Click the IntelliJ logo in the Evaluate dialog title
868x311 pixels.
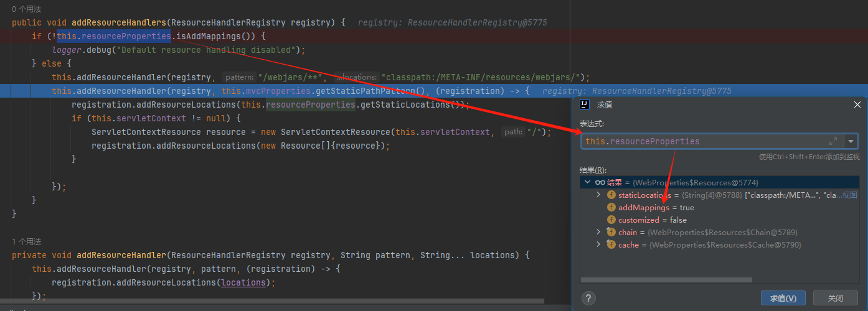click(x=585, y=105)
